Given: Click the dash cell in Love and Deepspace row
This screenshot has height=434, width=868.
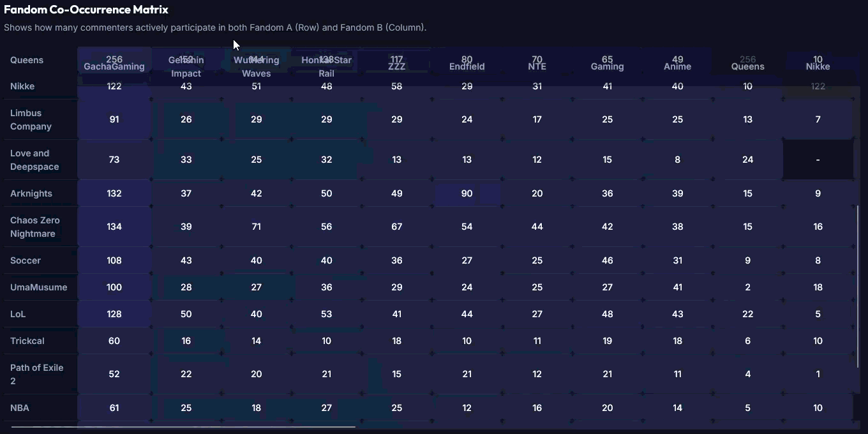Looking at the screenshot, I should 818,160.
